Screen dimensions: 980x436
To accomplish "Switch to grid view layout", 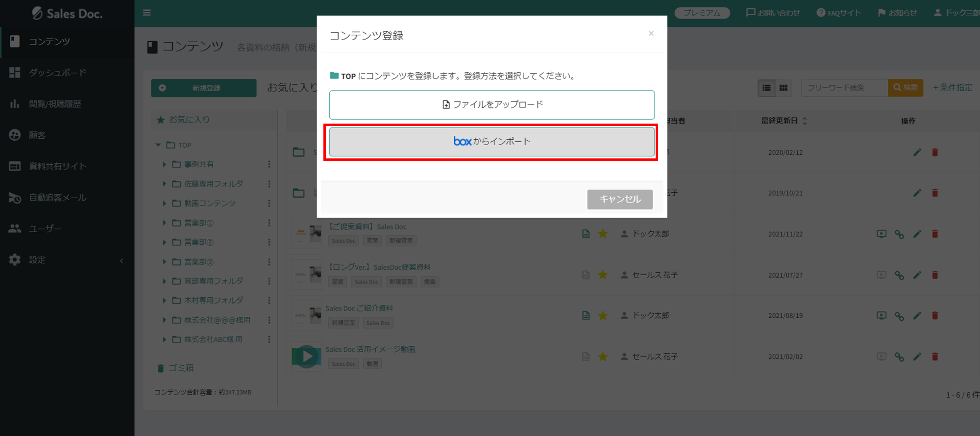I will (783, 88).
